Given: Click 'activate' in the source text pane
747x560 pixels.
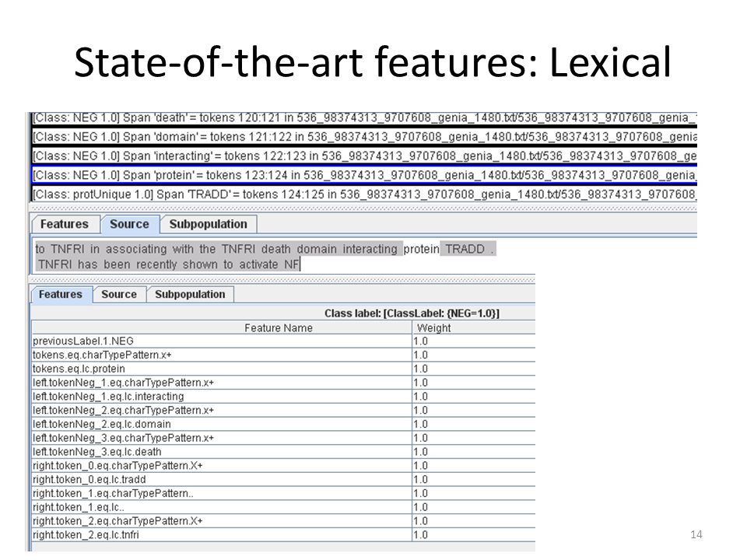Looking at the screenshot, I should [258, 264].
